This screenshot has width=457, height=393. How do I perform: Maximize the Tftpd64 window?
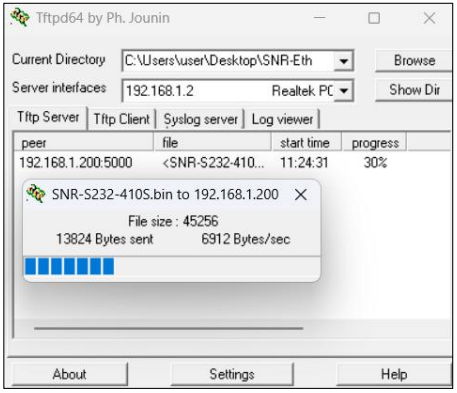(x=374, y=18)
